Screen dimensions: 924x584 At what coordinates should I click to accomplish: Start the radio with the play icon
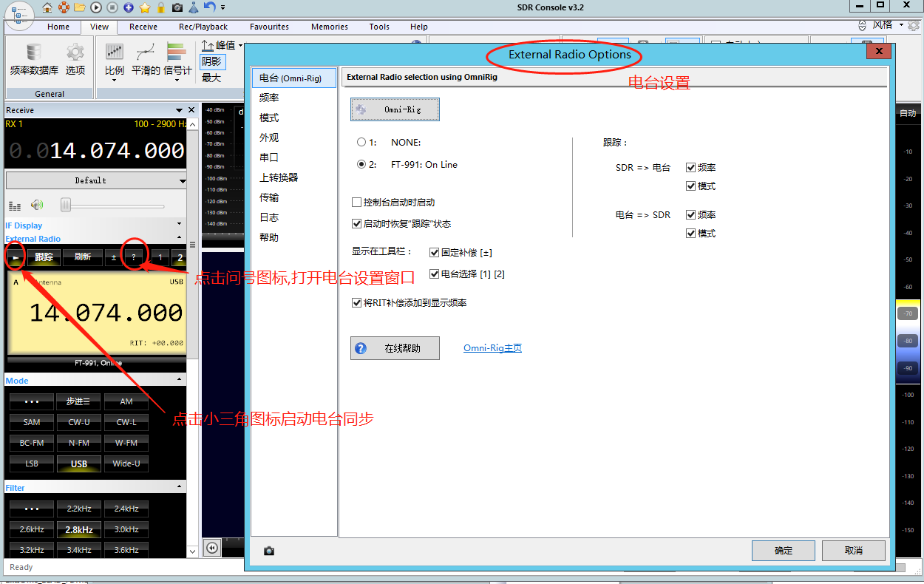point(96,7)
